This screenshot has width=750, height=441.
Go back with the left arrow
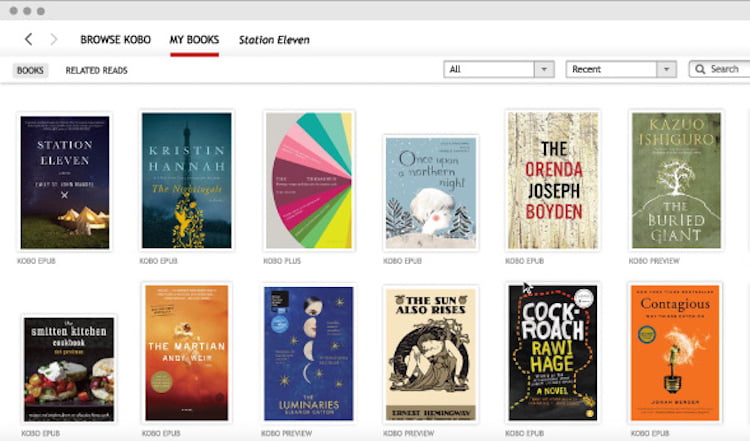(x=29, y=39)
